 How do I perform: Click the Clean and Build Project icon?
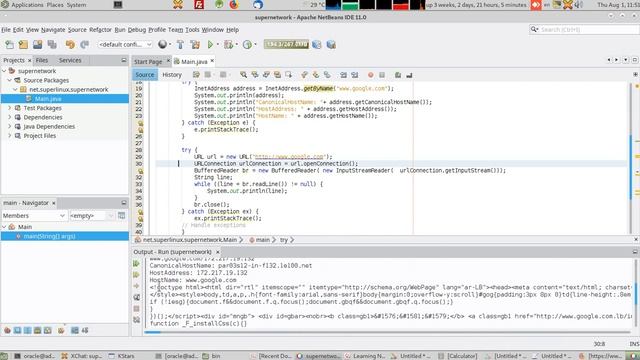(x=195, y=44)
